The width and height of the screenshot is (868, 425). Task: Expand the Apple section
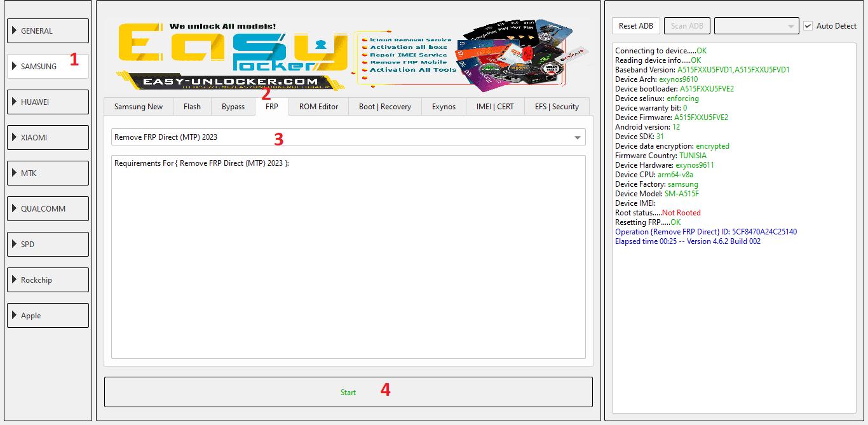click(48, 315)
